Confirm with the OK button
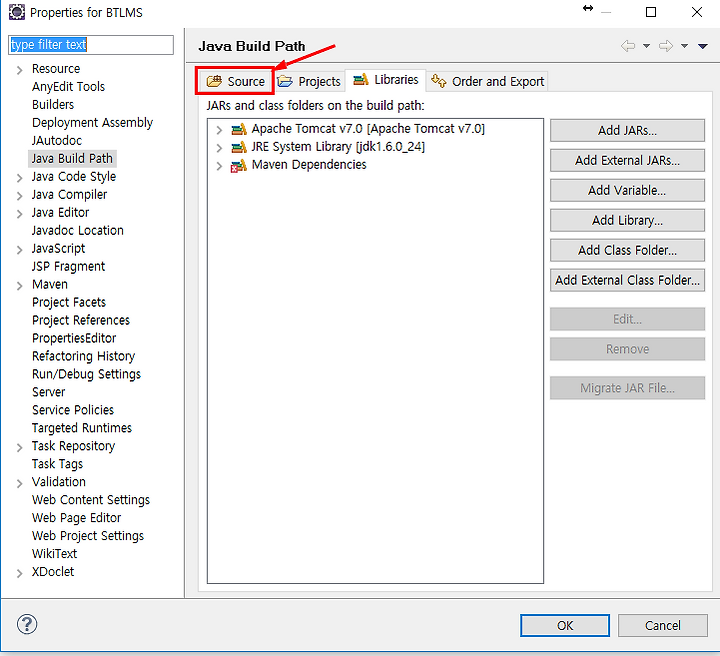 [565, 625]
